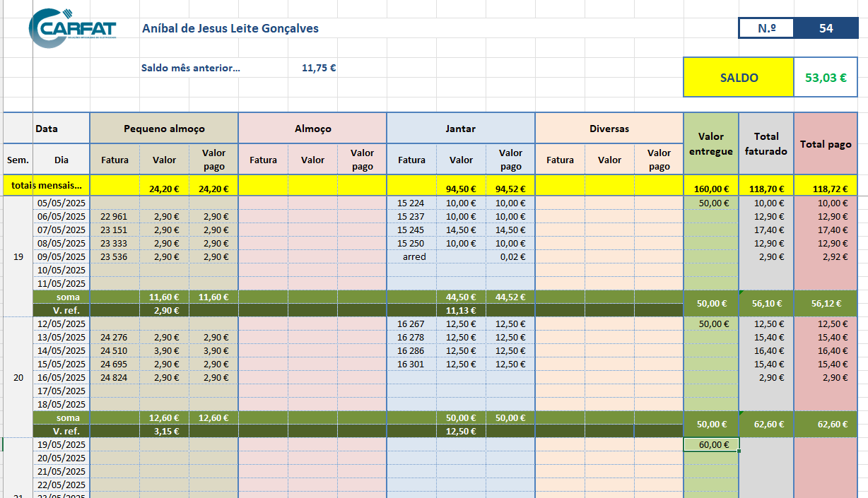Click the Jantar column group header

tap(461, 129)
